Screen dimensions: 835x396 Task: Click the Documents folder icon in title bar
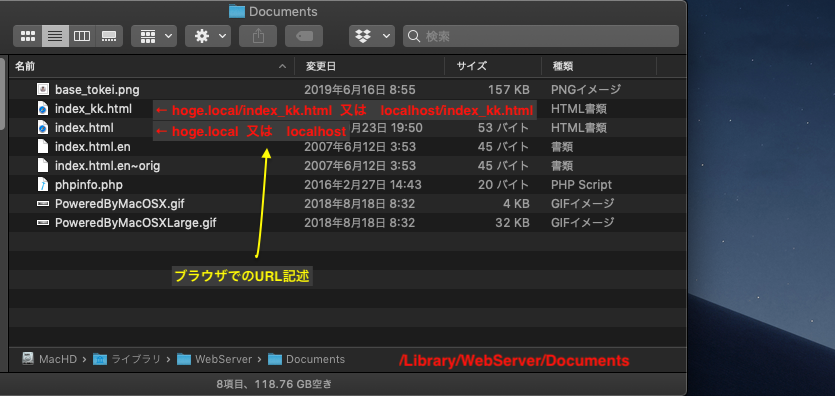point(236,11)
